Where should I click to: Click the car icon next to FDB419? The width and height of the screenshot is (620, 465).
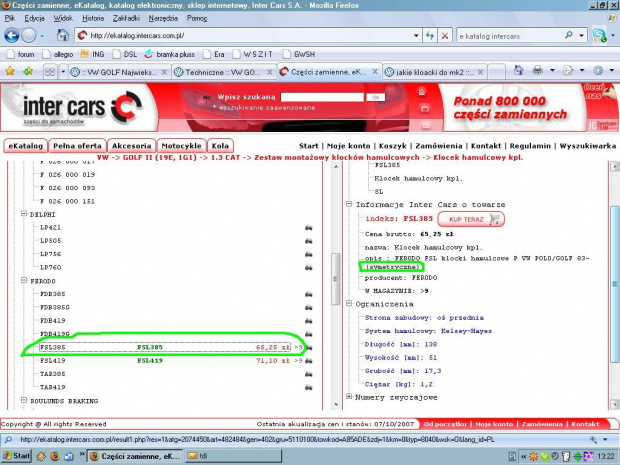pyautogui.click(x=308, y=321)
